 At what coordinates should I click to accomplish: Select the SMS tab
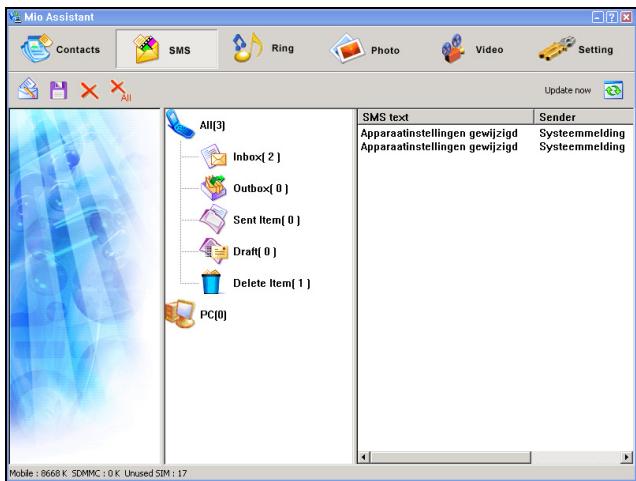coord(167,49)
